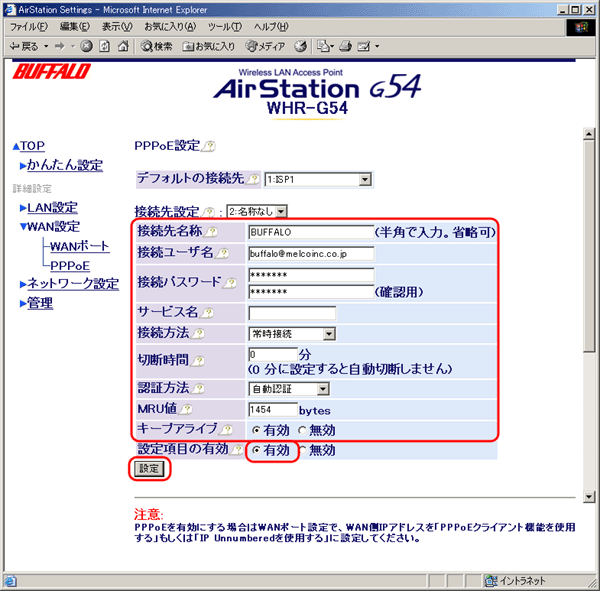Select 設定項目の有効 有効 radio button
The height and width of the screenshot is (591, 600).
point(256,451)
